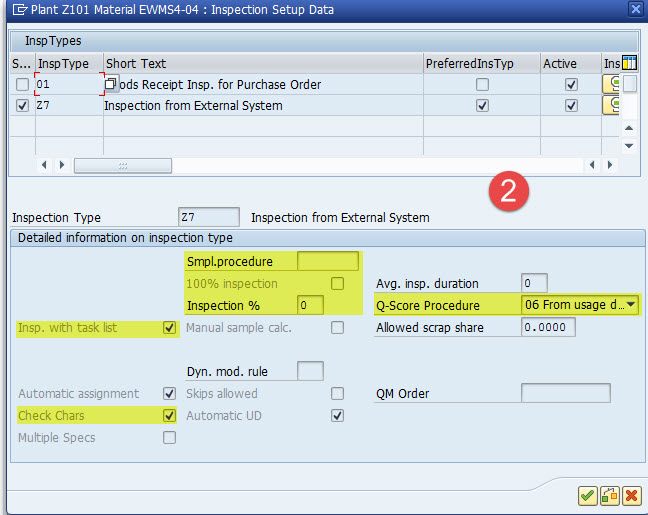
Task: Click the green checkmark confirm icon
Action: click(x=587, y=495)
